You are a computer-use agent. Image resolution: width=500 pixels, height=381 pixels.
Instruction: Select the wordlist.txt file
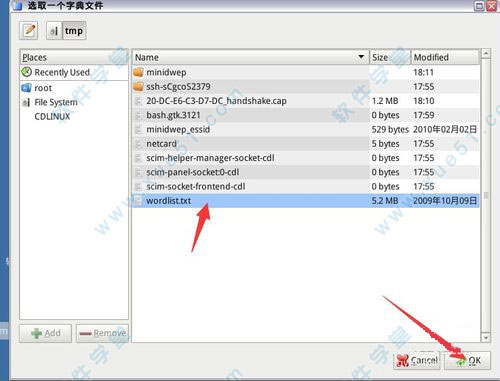[x=305, y=201]
